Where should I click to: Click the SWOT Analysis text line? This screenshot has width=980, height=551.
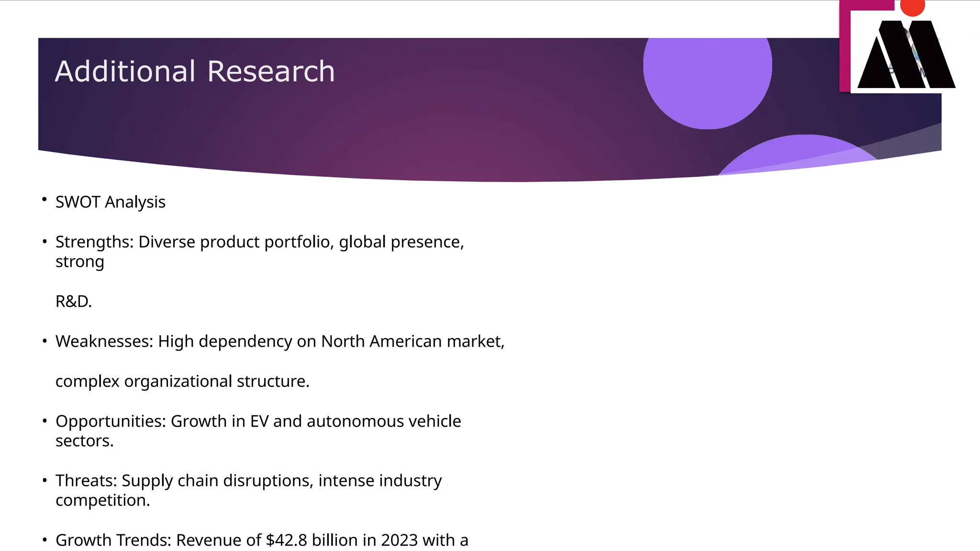111,202
